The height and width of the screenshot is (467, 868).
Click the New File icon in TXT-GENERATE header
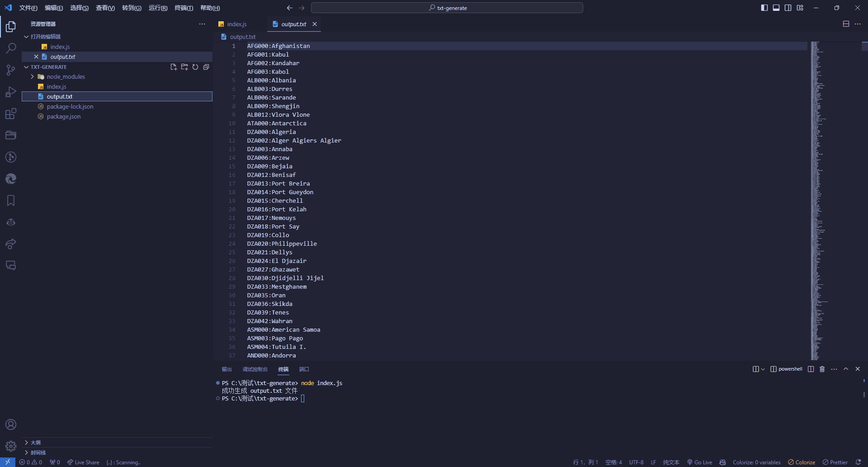pyautogui.click(x=174, y=67)
